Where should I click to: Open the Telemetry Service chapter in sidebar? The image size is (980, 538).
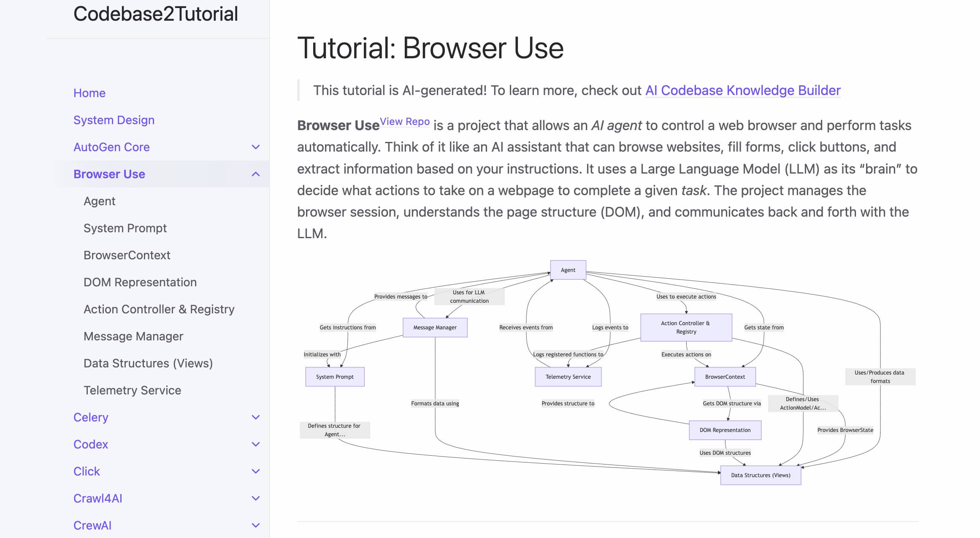click(132, 390)
